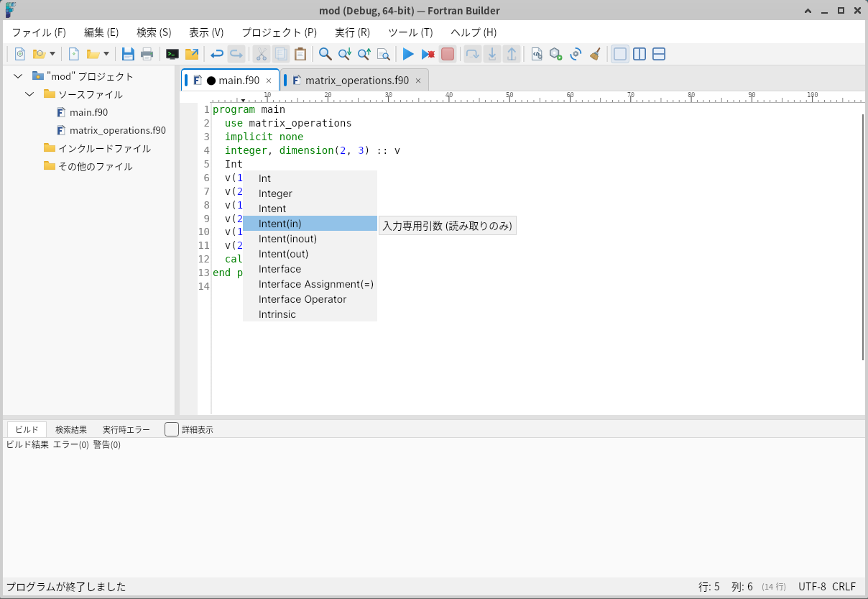The width and height of the screenshot is (868, 599).
Task: Open the 表示 (V) menu
Action: (206, 32)
